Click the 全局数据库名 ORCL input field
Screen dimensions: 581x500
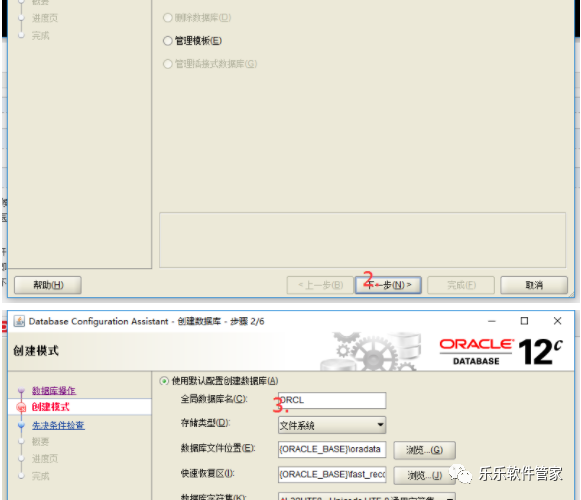pos(332,400)
